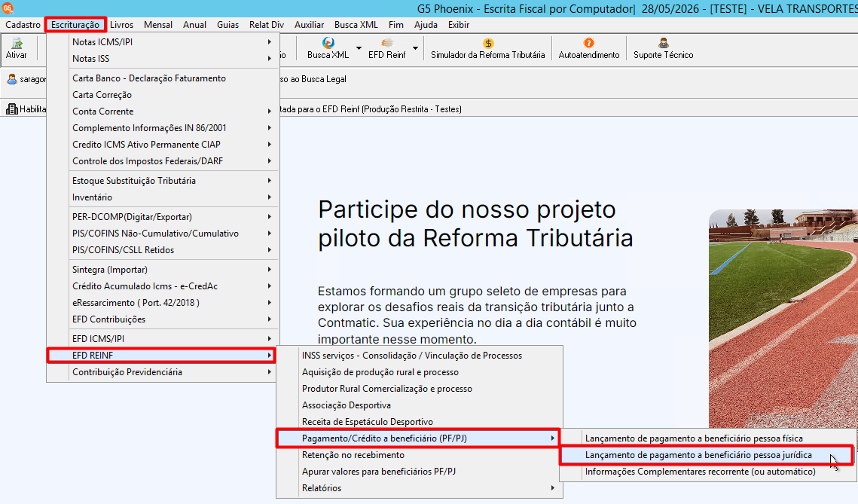Open the Busca XML toolbar icon
Viewport: 858px width, 504px height.
point(328,43)
